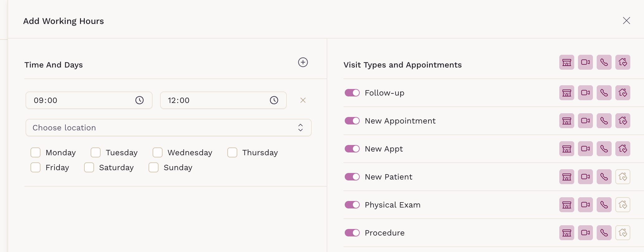The width and height of the screenshot is (644, 252).
Task: Turn off the Procedure toggle
Action: tap(352, 233)
